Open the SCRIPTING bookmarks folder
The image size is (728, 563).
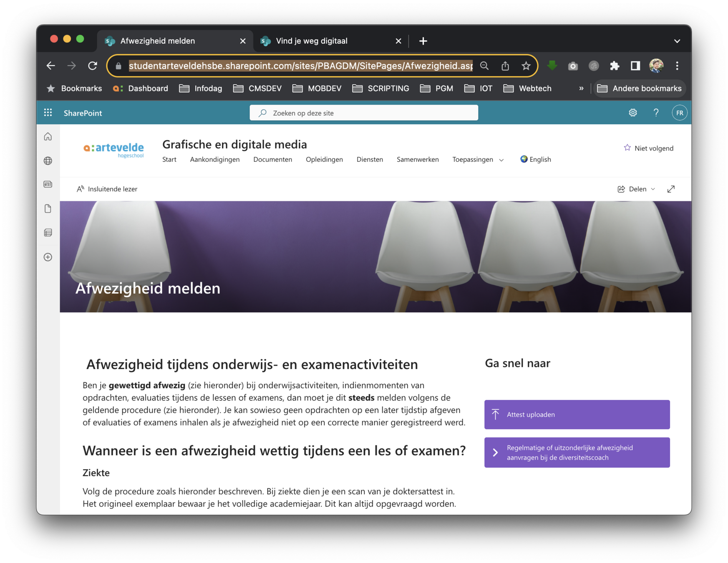click(x=380, y=88)
